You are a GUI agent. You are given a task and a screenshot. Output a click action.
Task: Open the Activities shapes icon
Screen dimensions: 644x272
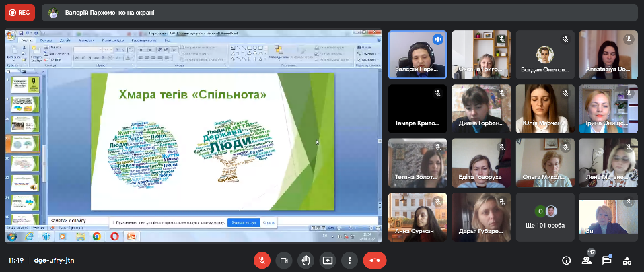coord(627,261)
